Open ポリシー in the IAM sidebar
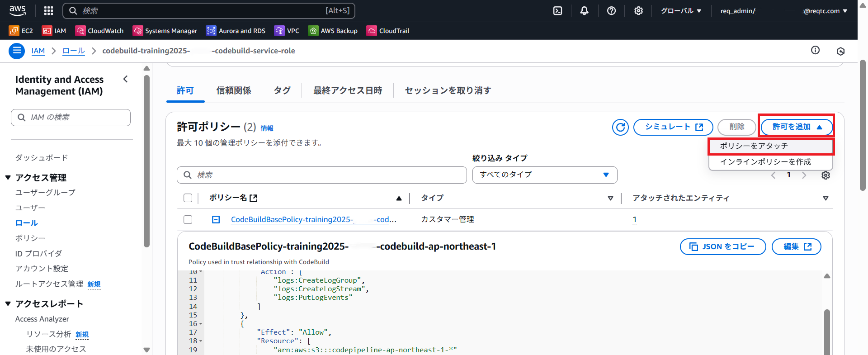The width and height of the screenshot is (868, 355). point(30,238)
